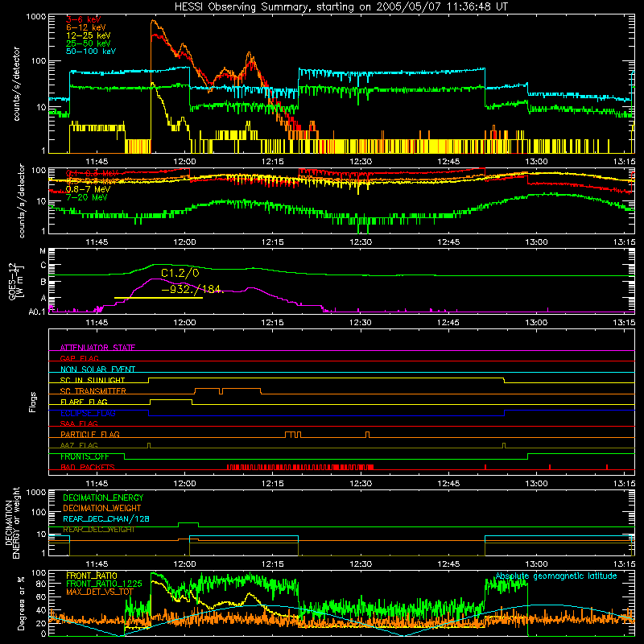The image size is (644, 644).
Task: Select the DECIMATION_WEIGHT legend label
Action: click(102, 509)
